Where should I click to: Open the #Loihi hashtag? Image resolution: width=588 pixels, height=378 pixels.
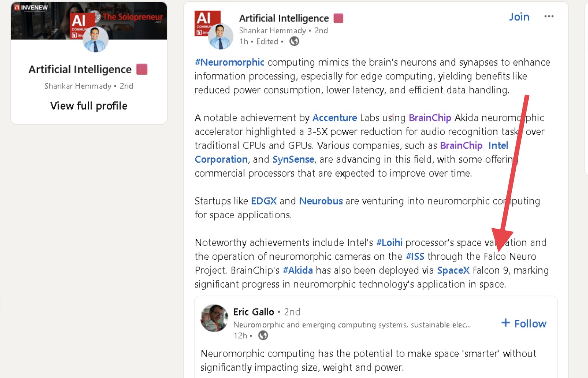pos(389,242)
